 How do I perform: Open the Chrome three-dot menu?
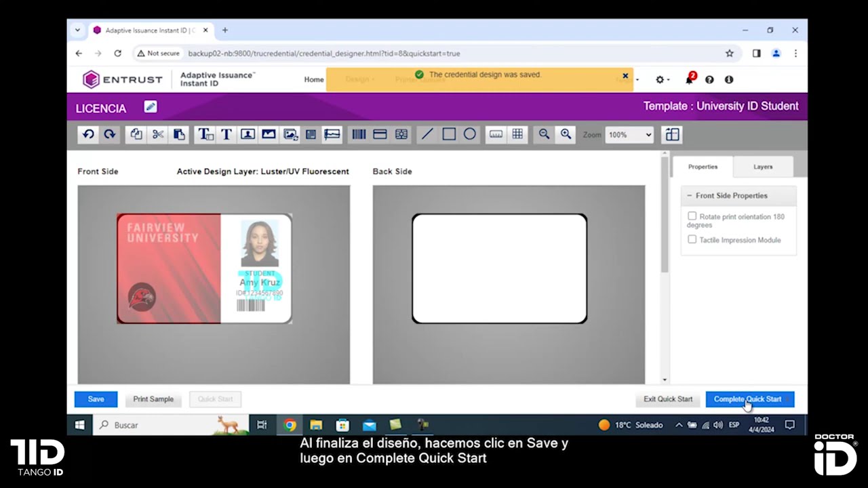pos(795,53)
